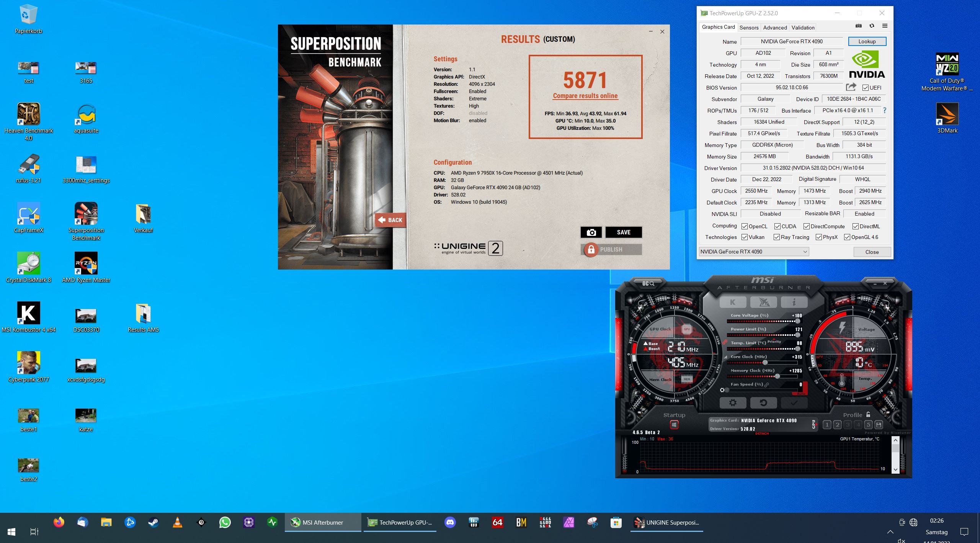Viewport: 980px width, 543px height.
Task: Click the OC Scanner icon
Action: pos(648,283)
